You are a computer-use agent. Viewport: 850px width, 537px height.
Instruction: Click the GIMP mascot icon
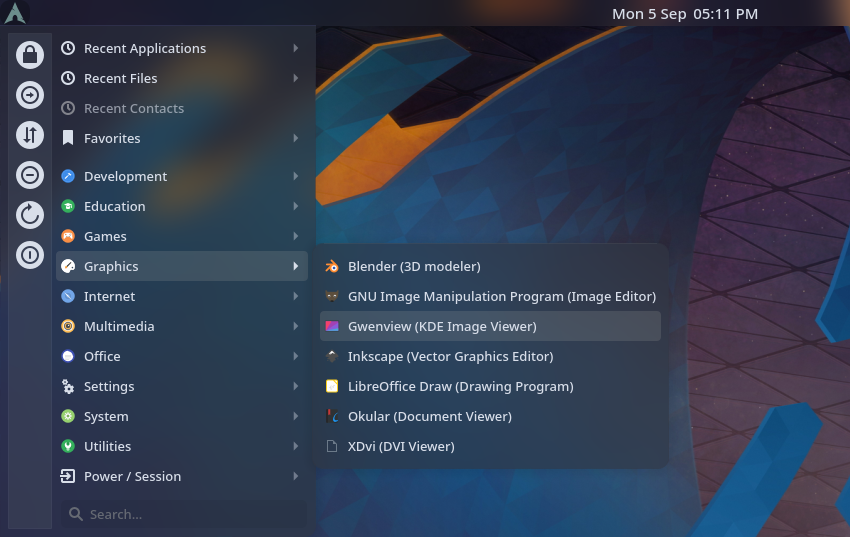click(332, 296)
